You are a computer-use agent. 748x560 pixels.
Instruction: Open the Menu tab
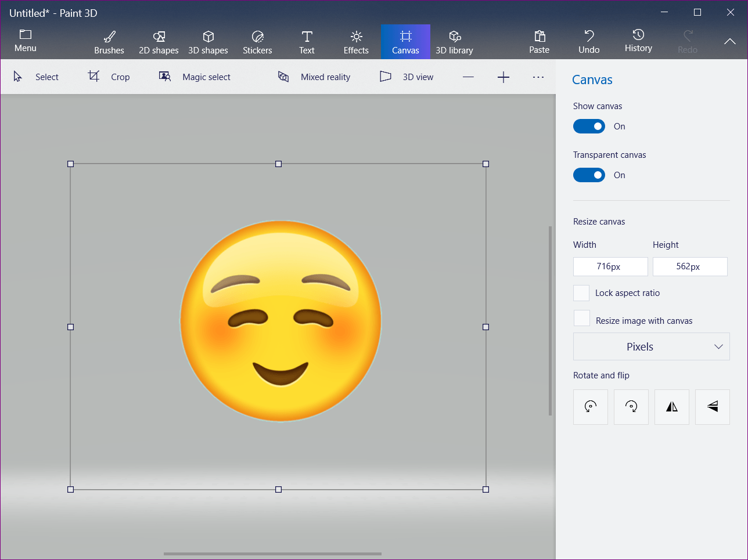(x=26, y=41)
